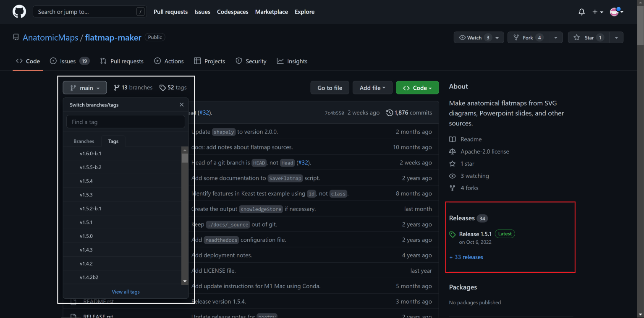Open the 4 forks link
This screenshot has height=318, width=644.
click(x=463, y=188)
